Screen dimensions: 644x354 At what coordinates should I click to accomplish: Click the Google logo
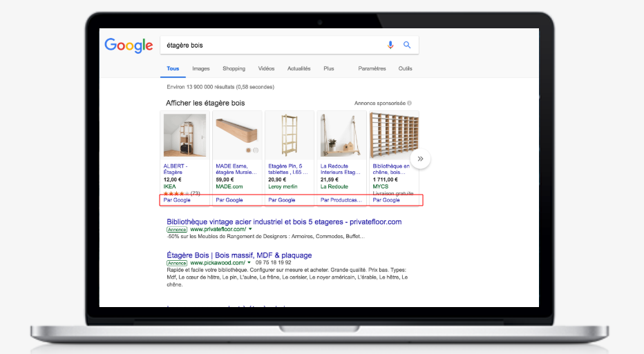(129, 46)
